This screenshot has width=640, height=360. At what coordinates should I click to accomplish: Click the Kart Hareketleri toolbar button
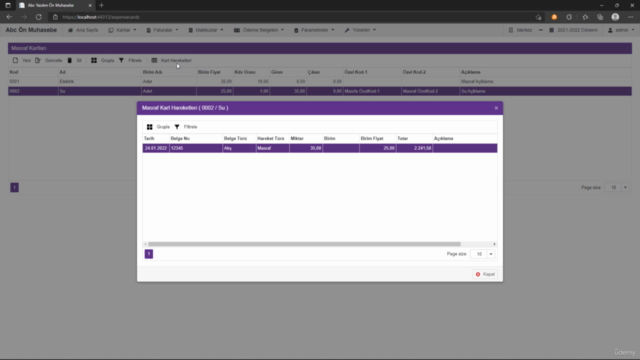pos(171,60)
